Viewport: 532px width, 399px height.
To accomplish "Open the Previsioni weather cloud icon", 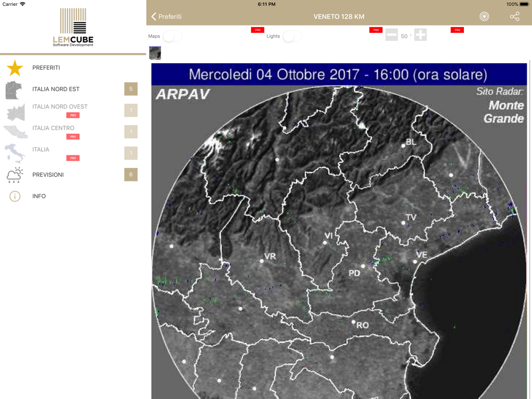I will pos(15,175).
